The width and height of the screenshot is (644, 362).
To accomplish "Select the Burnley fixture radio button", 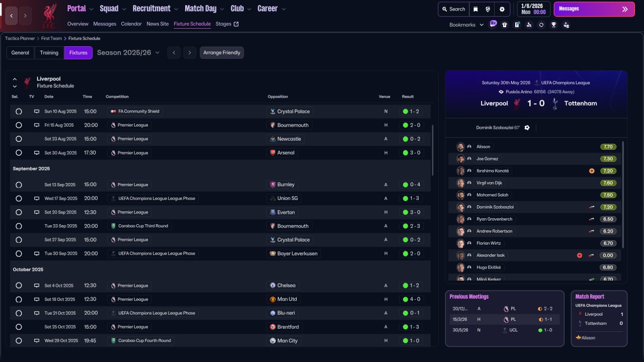I will click(19, 185).
